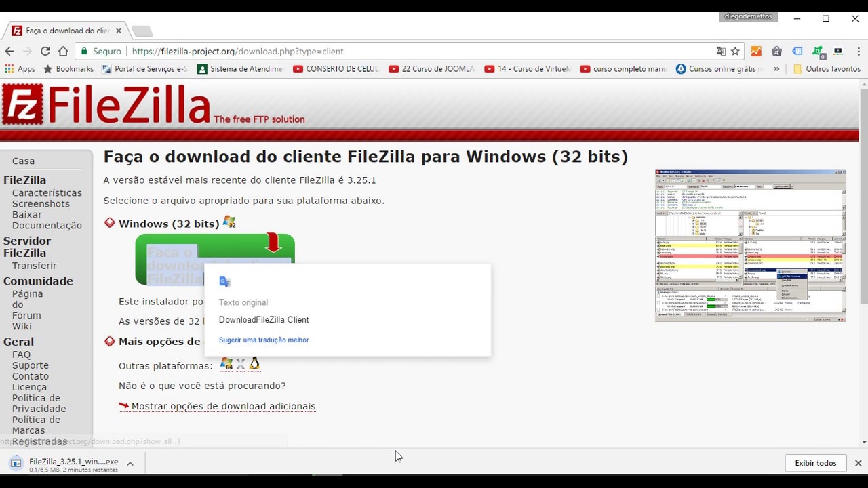Open the Wiki sidebar link

(x=22, y=326)
